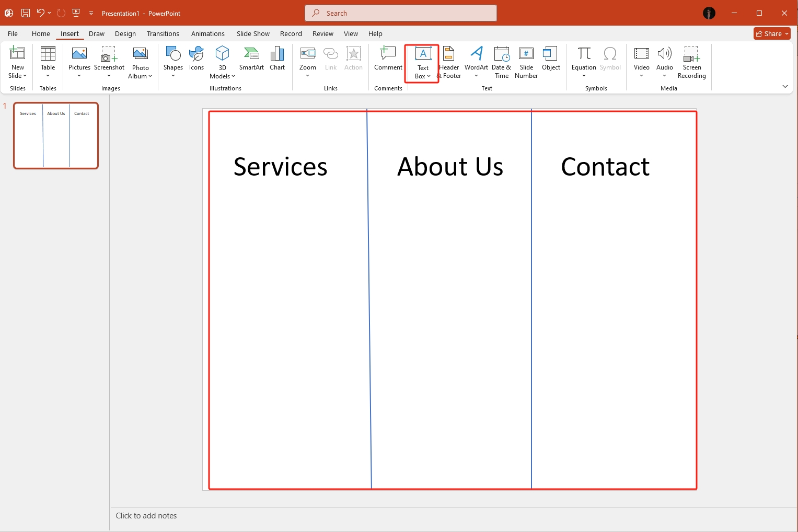The image size is (798, 532).
Task: Open the Review tab
Action: point(323,33)
